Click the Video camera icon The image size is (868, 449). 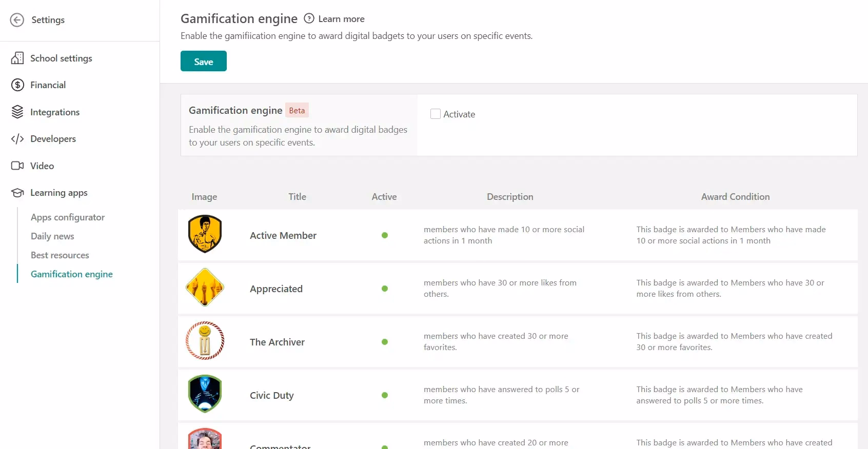[x=17, y=166]
